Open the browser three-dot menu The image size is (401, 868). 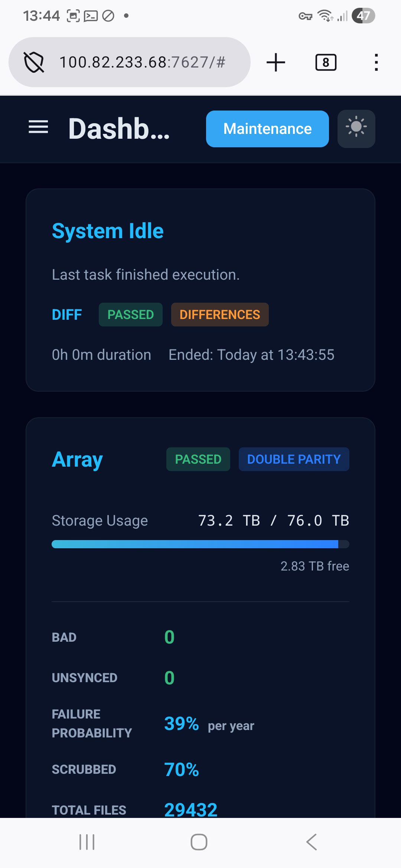376,62
